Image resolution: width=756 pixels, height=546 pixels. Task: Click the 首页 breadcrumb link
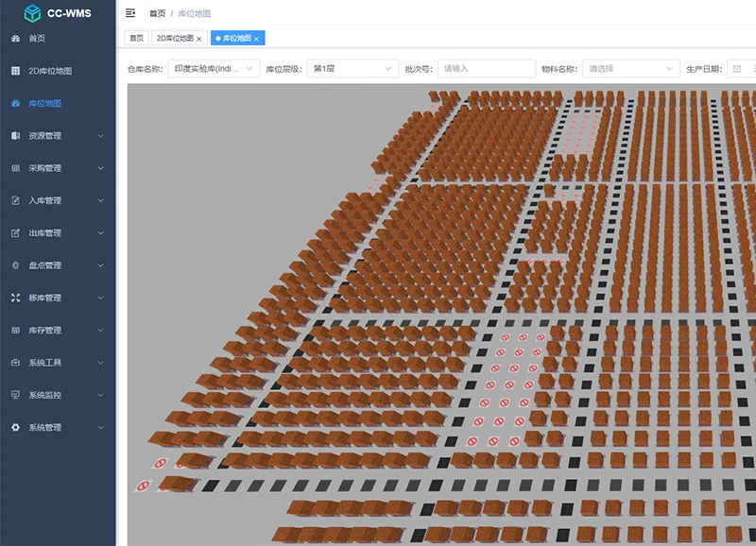[157, 13]
